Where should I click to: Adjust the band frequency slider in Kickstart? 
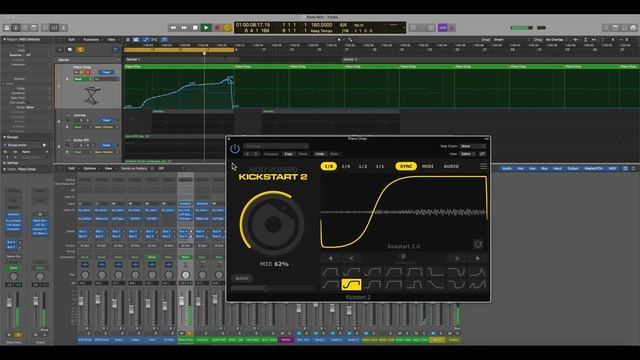pos(273,288)
